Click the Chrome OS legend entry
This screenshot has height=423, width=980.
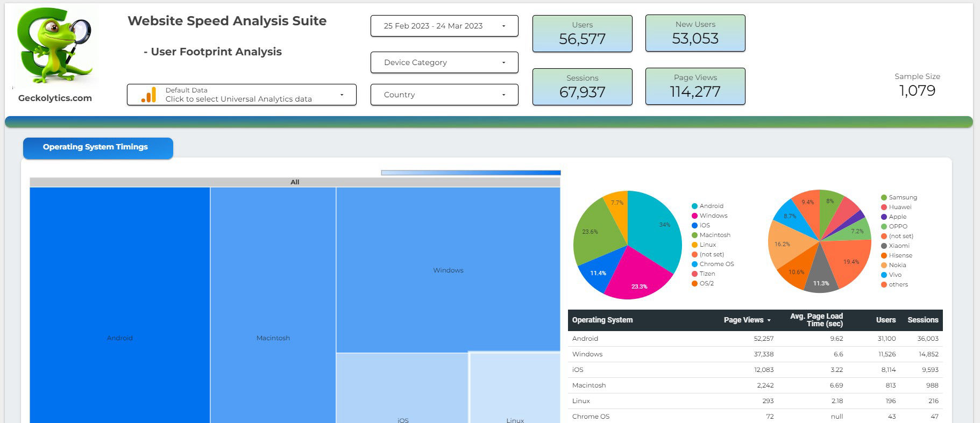[713, 264]
